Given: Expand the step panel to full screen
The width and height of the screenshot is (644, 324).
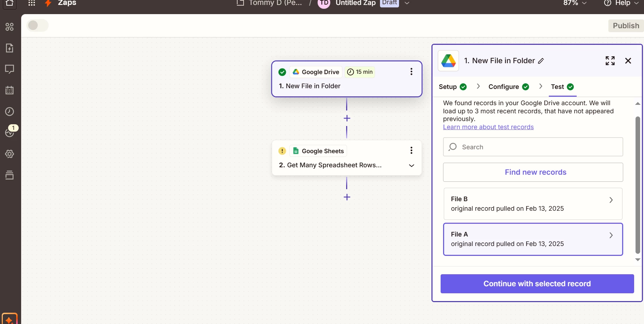Looking at the screenshot, I should coord(610,61).
